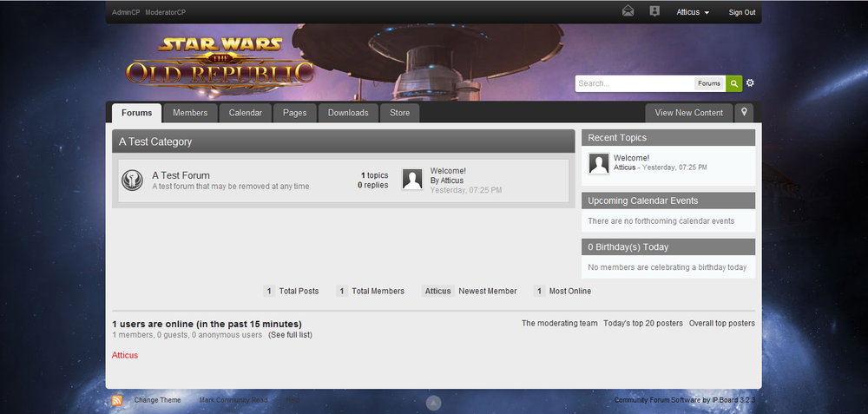This screenshot has width=868, height=414.
Task: Click Community Forum Software by IP.Board link
Action: (x=685, y=400)
